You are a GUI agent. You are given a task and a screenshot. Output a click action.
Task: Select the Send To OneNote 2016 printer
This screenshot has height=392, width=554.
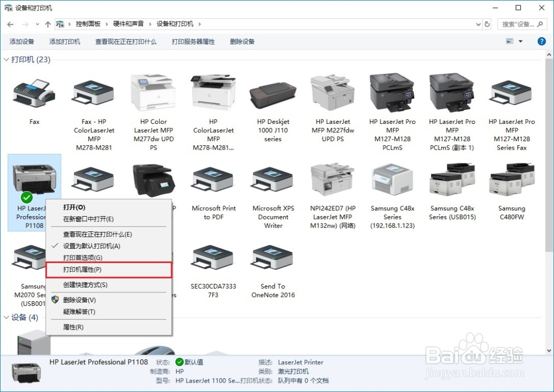pos(273,257)
